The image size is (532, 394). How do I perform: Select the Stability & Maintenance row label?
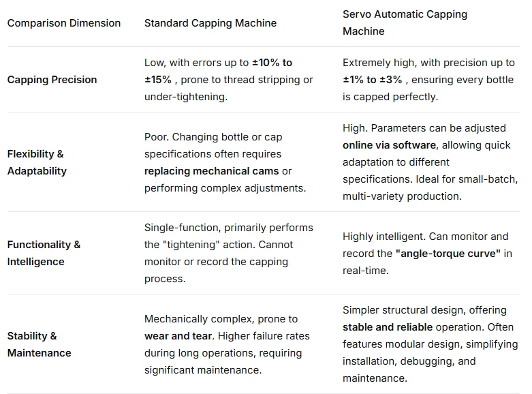(x=39, y=344)
